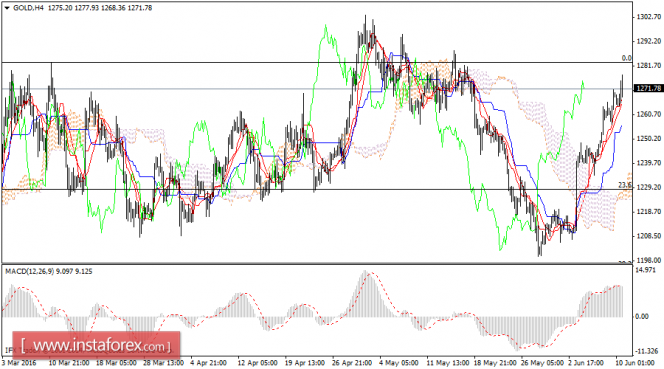Click the MACD scale value 14.971
This screenshot has height=369, width=664.
point(646,270)
